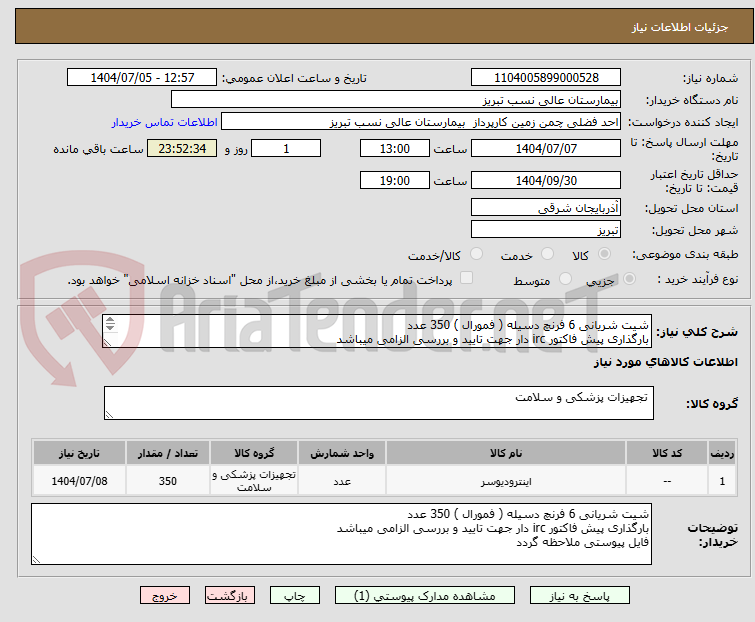Click the پاسخ به نیاز button

click(x=580, y=596)
